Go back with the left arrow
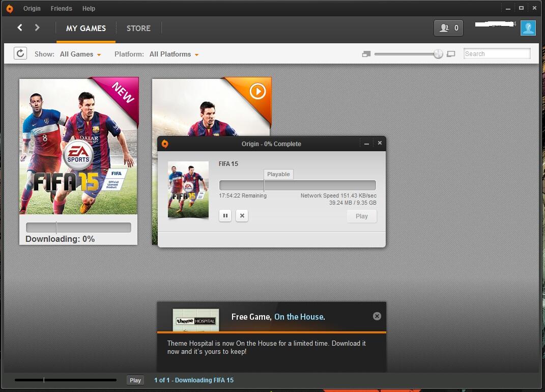Viewport: 545px width, 392px height. (20, 27)
